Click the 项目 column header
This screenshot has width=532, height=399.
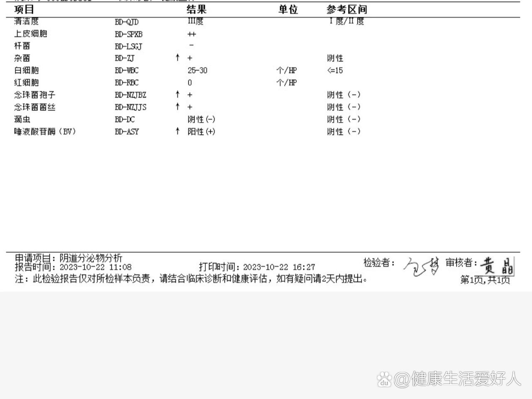click(x=24, y=9)
